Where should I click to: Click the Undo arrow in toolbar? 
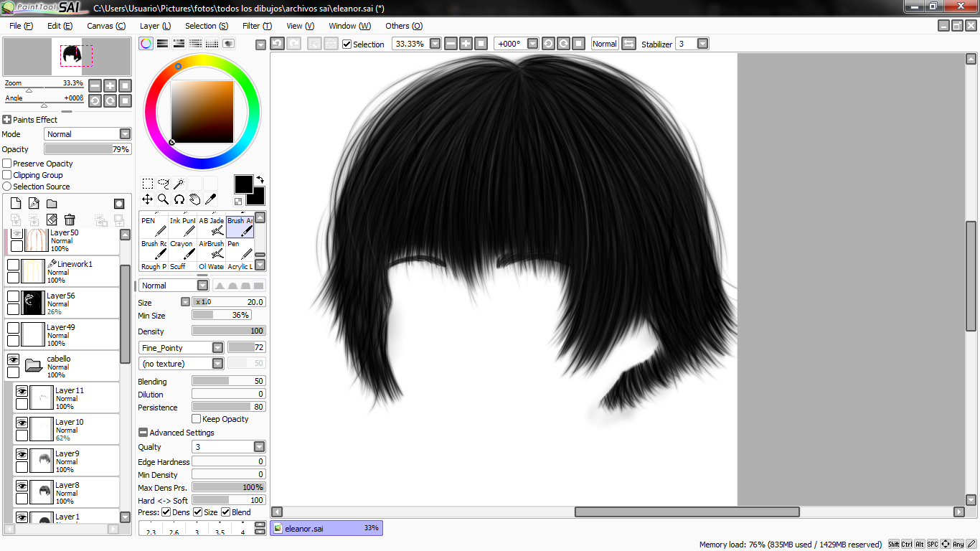pyautogui.click(x=278, y=44)
